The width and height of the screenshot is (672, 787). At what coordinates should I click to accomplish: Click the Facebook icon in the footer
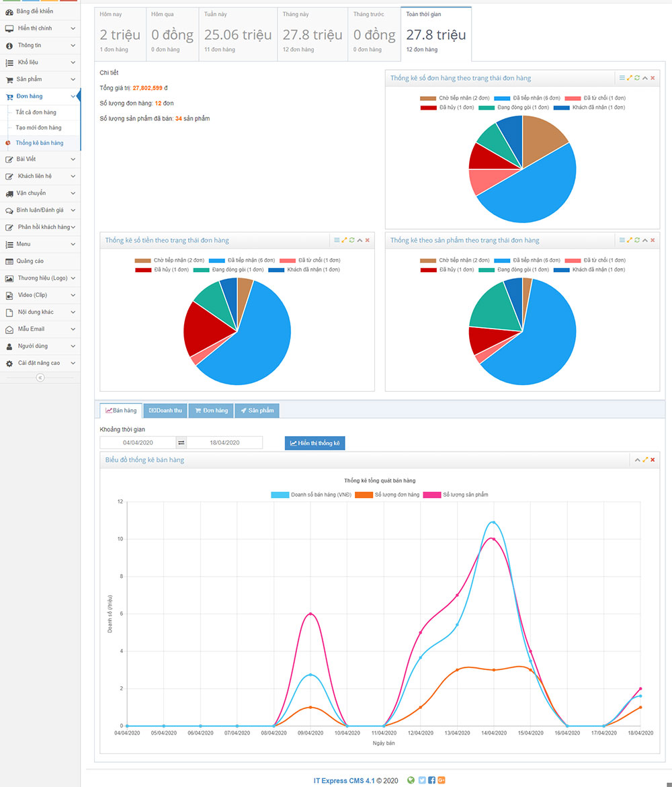click(431, 780)
